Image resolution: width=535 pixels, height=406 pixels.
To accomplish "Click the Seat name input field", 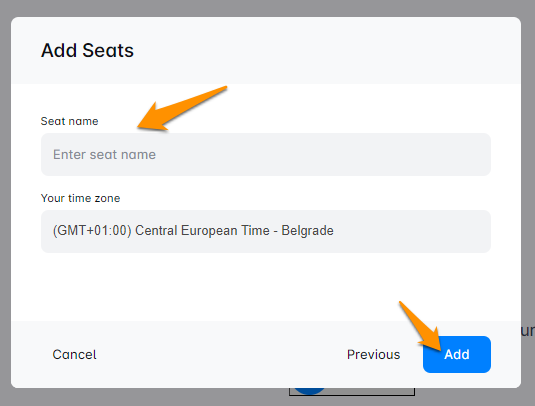I will pos(266,155).
